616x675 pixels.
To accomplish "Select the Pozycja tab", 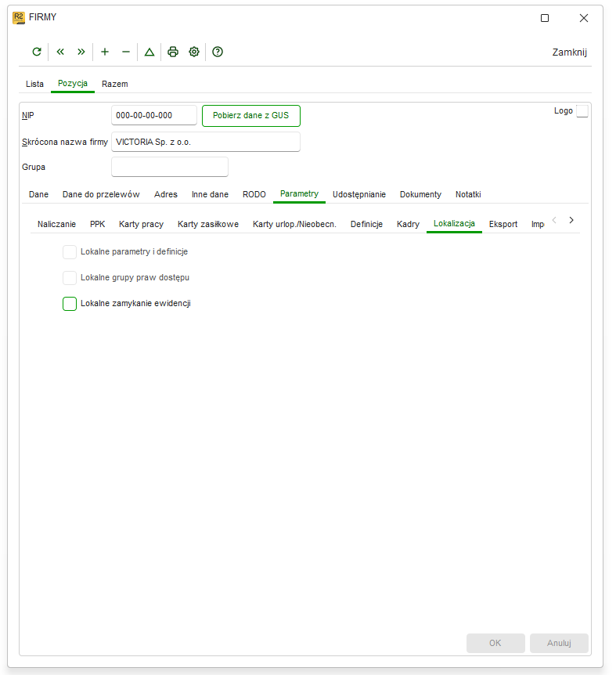I will click(x=73, y=84).
